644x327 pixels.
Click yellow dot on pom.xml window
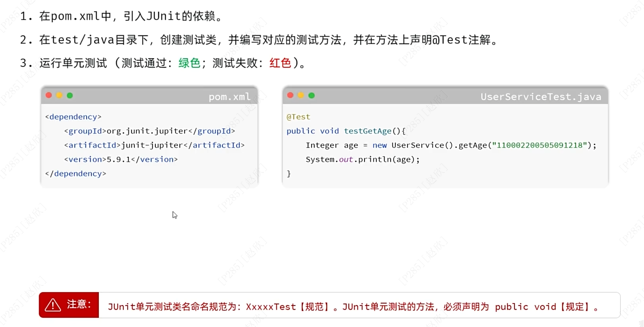tap(59, 95)
